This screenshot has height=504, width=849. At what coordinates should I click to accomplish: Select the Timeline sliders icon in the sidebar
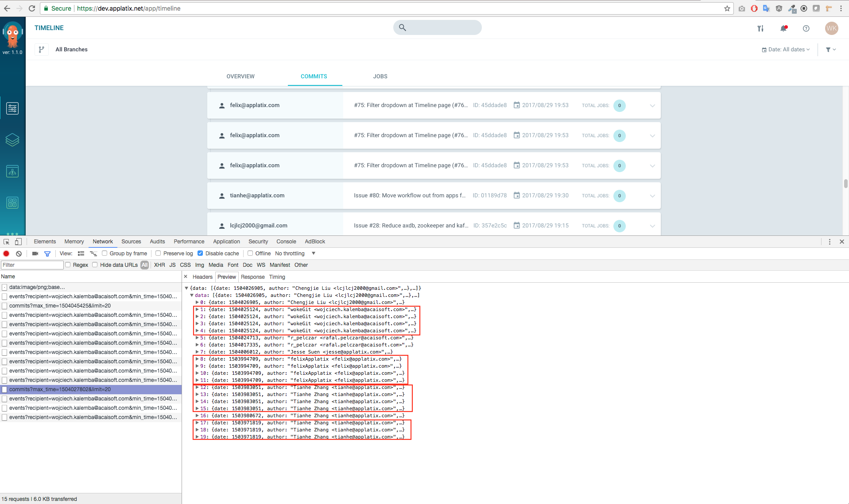pos(12,108)
